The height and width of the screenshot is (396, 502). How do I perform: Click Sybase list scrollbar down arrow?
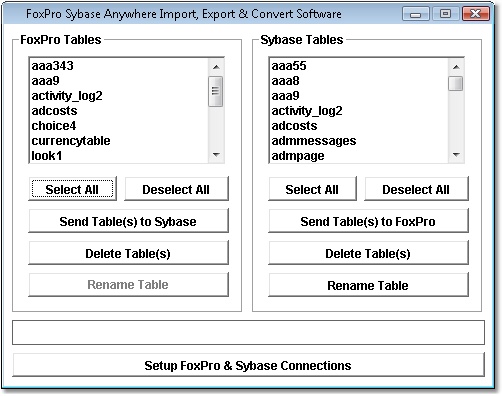pyautogui.click(x=456, y=154)
